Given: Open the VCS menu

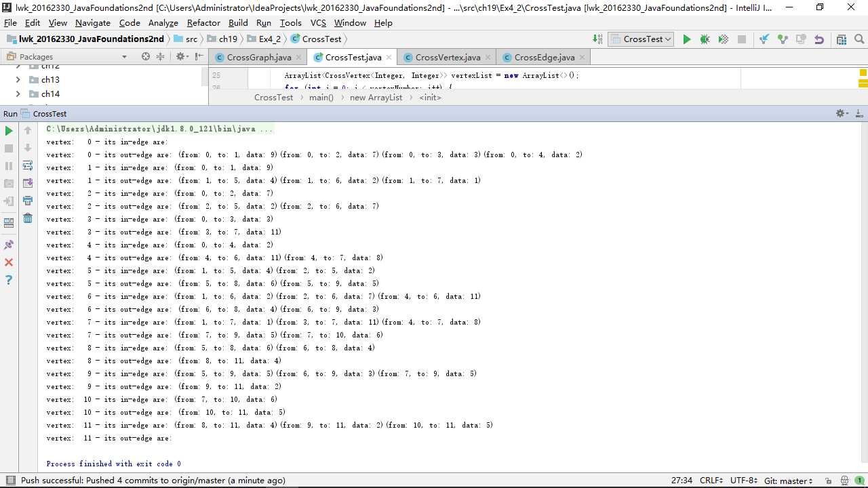Looking at the screenshot, I should 318,22.
